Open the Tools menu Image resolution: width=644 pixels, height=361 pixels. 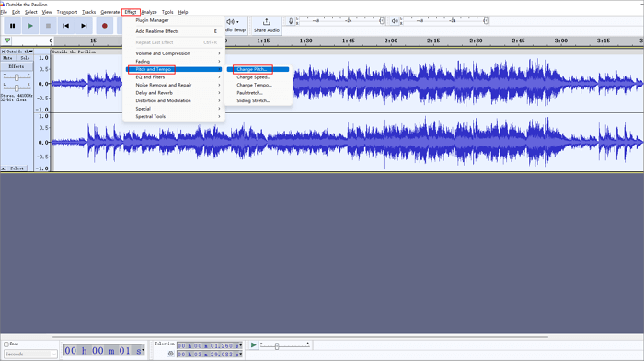pyautogui.click(x=167, y=12)
